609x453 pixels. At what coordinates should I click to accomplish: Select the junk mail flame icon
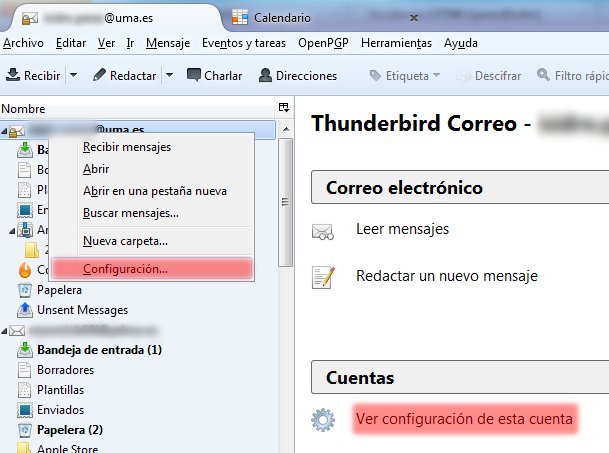25,270
